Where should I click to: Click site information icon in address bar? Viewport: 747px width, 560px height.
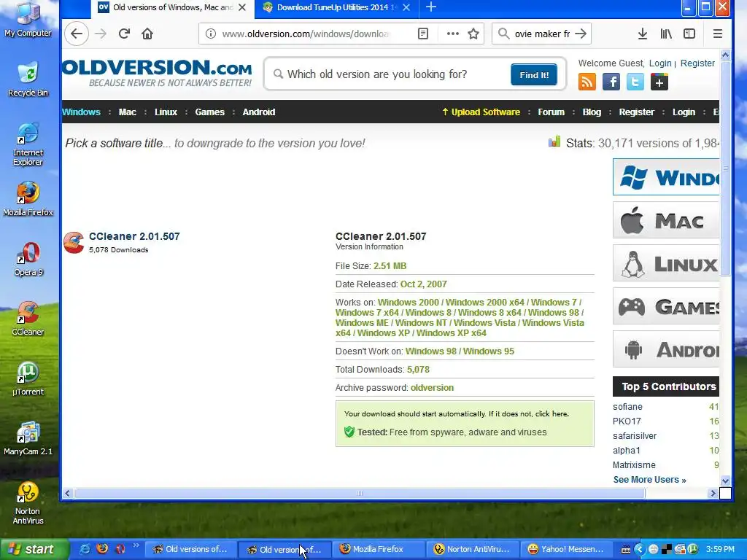pyautogui.click(x=211, y=34)
